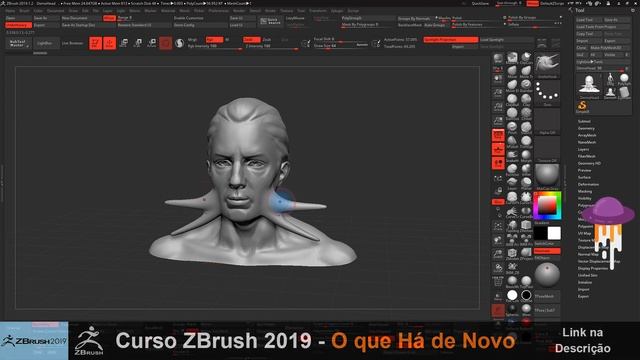
Task: Toggle the Zadd sculpt mode
Action: pos(252,40)
